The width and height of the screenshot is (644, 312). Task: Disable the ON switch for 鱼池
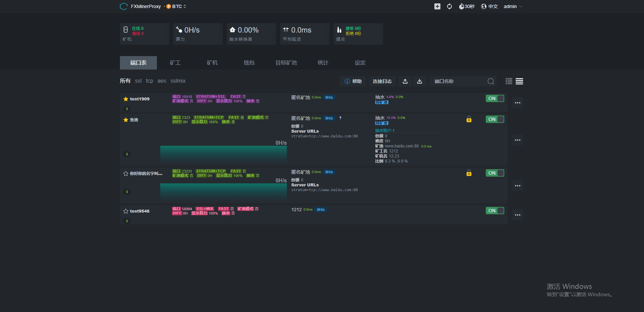click(x=495, y=119)
